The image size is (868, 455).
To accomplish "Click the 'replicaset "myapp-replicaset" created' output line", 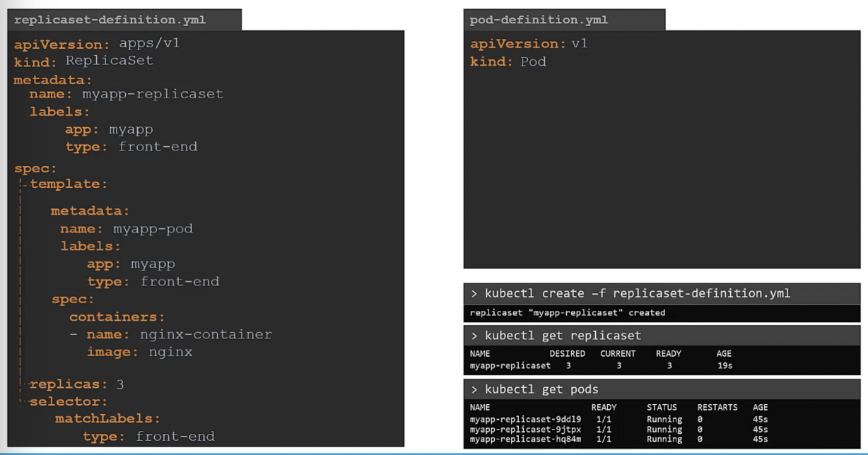I will (568, 312).
